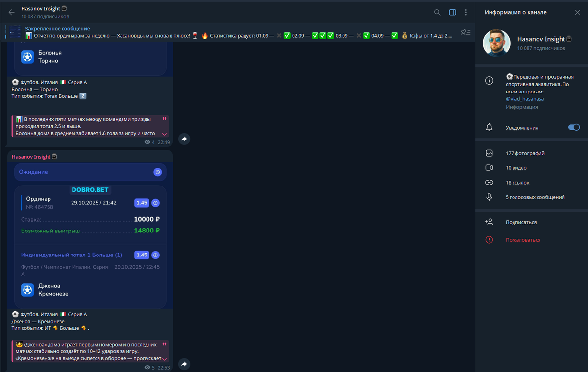Image resolution: width=588 pixels, height=372 pixels.
Task: Forward the Болонья — Торино post
Action: pos(184,139)
